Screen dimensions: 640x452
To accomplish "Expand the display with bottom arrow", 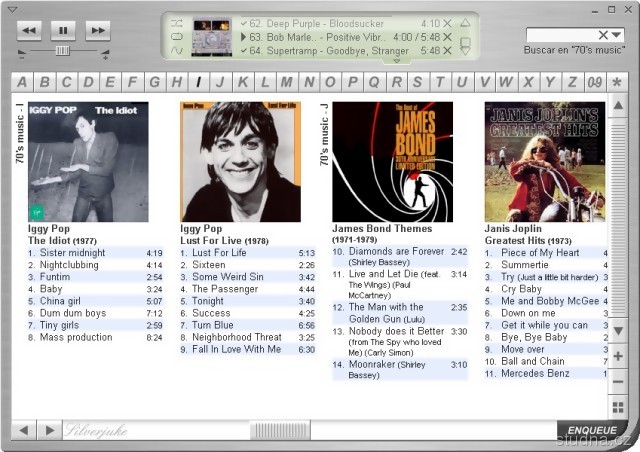I will [x=396, y=61].
